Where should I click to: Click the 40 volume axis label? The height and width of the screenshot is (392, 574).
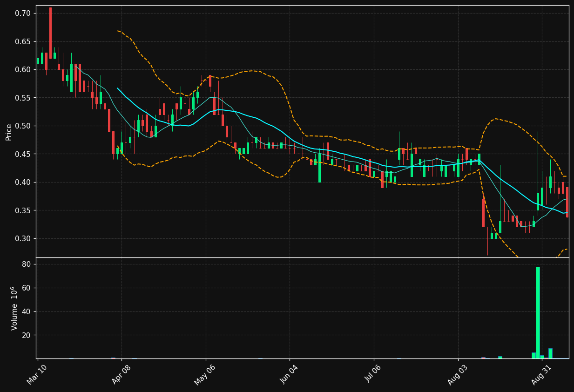26,311
